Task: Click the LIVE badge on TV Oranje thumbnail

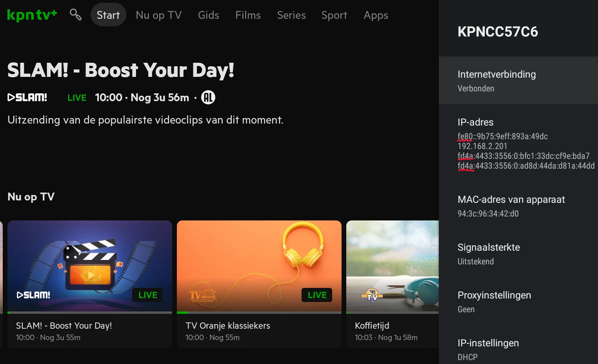Action: (x=317, y=295)
